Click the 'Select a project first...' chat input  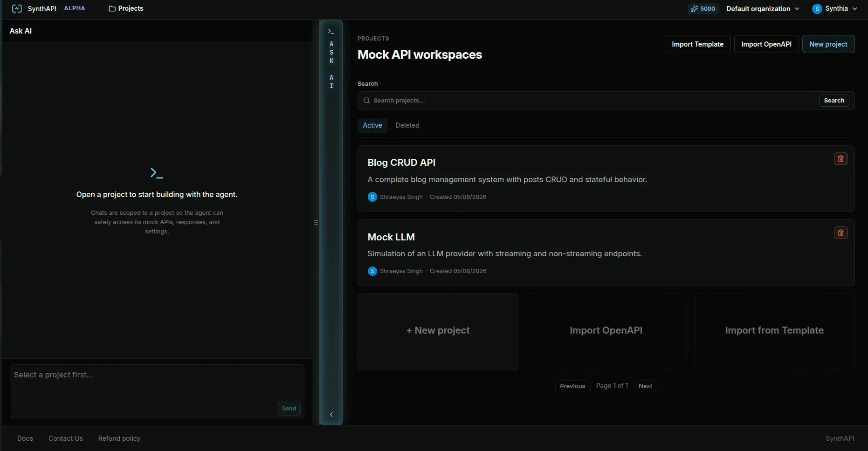click(157, 391)
